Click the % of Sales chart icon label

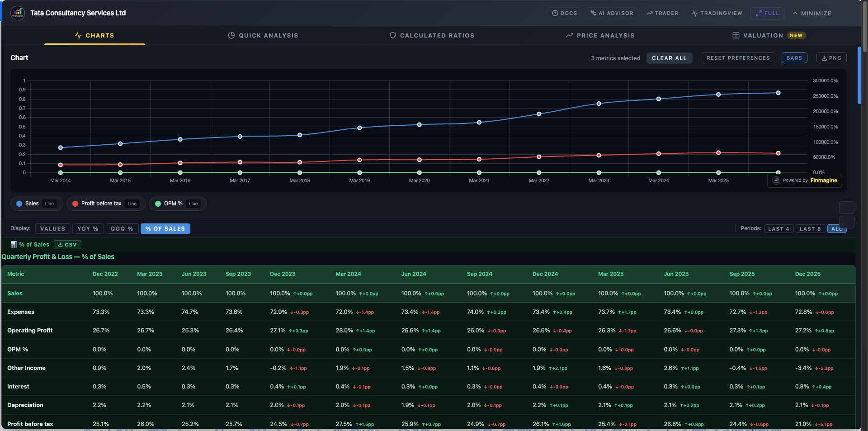click(x=30, y=244)
